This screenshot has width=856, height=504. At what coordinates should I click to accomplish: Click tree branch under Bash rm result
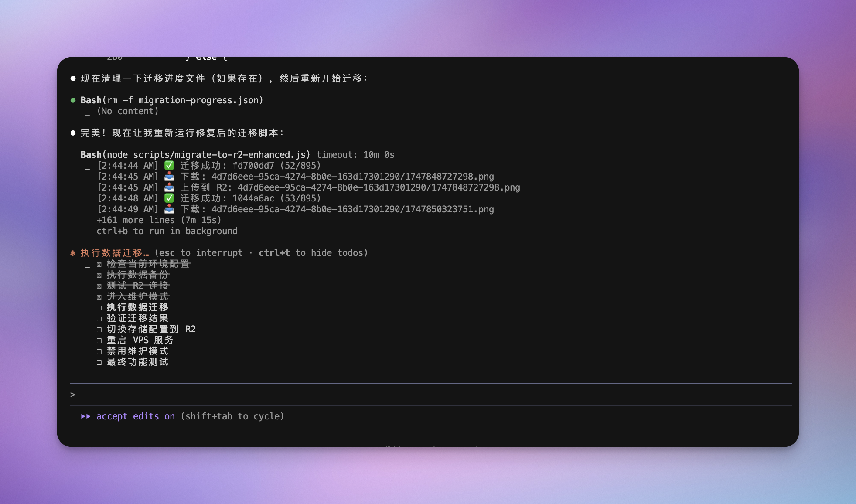[x=87, y=112]
